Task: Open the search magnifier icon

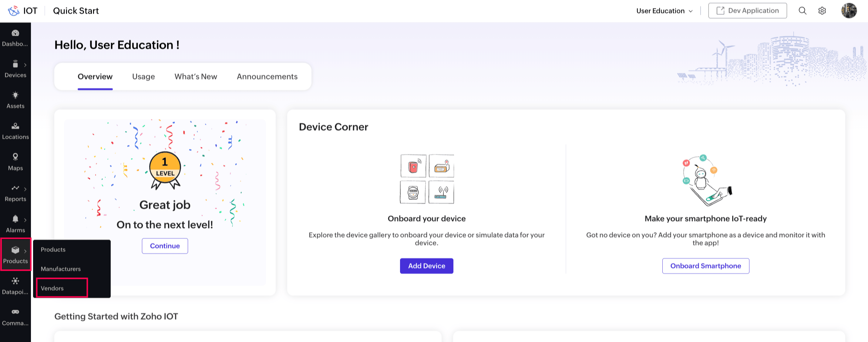Action: tap(802, 11)
